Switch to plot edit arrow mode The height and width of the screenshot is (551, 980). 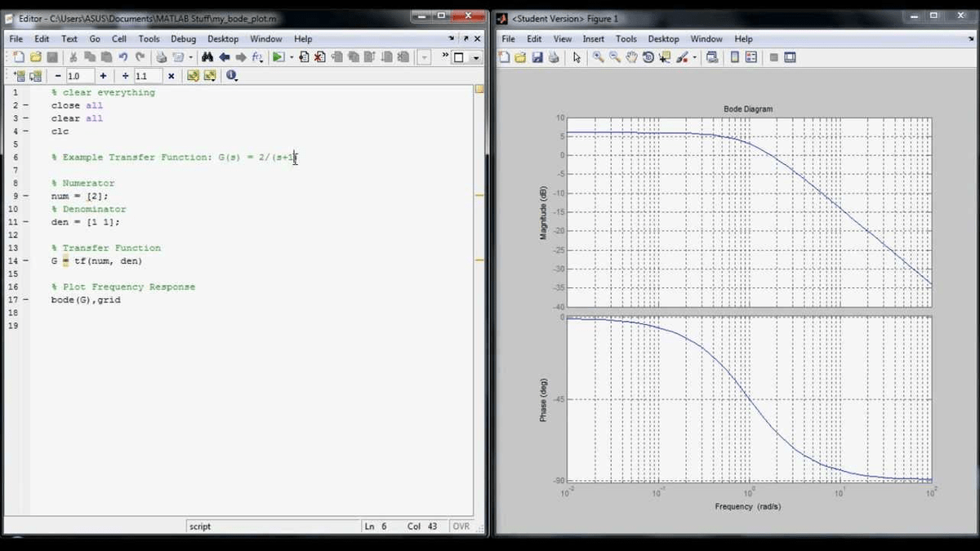click(x=577, y=57)
